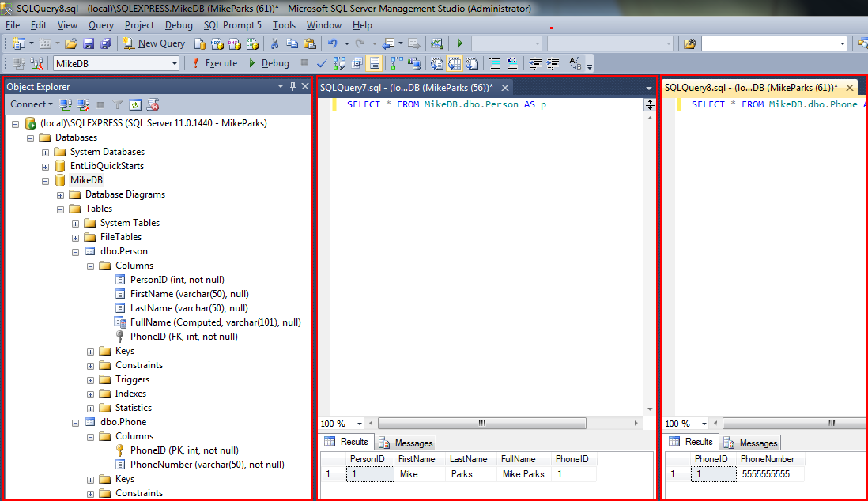
Task: Open File folder icon in toolbar
Action: pyautogui.click(x=71, y=43)
